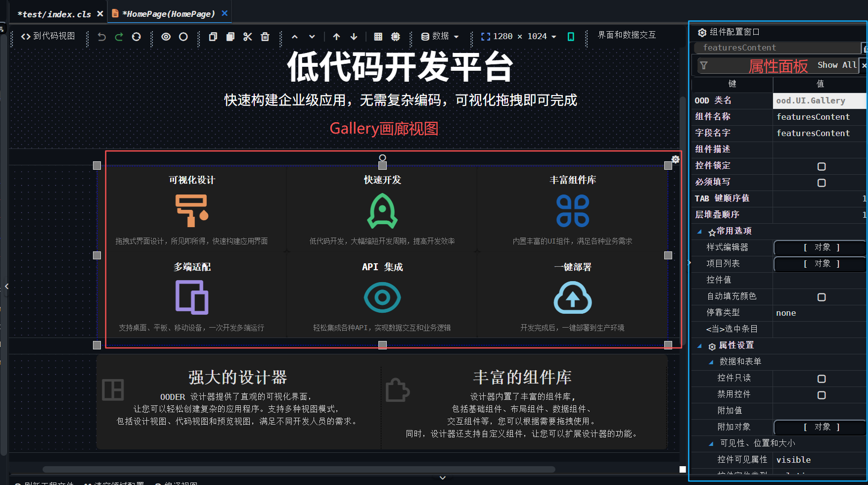This screenshot has width=868, height=485.
Task: Click the paste icon in toolbar
Action: coord(230,37)
